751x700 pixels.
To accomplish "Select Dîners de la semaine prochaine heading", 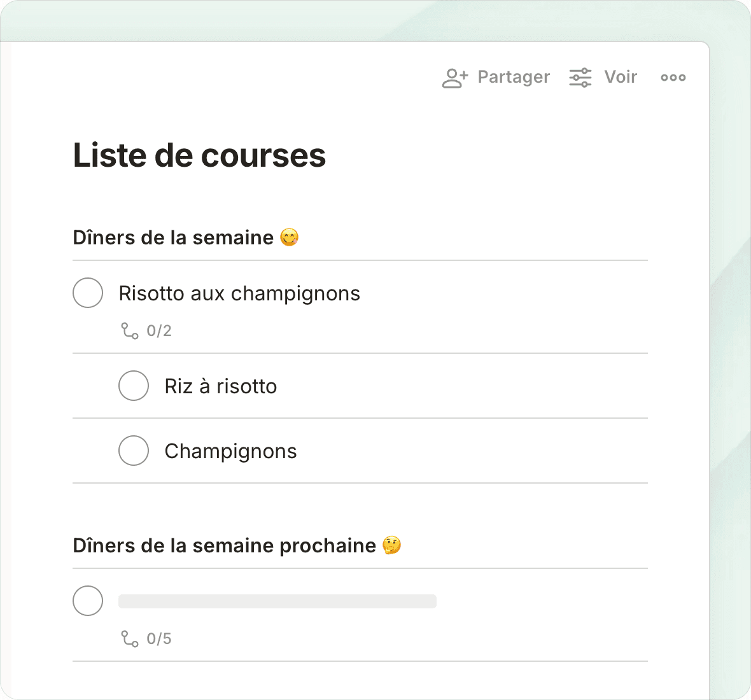I will click(224, 545).
